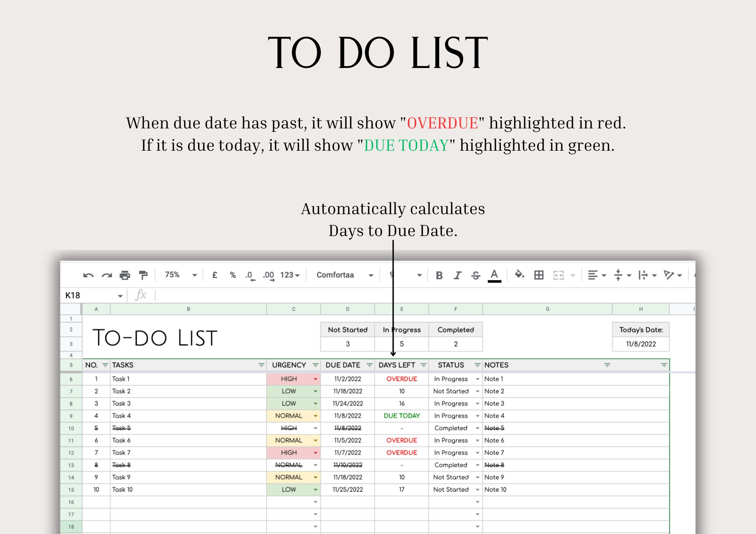
Task: Open the filter on the TASKS column header
Action: [x=261, y=365]
